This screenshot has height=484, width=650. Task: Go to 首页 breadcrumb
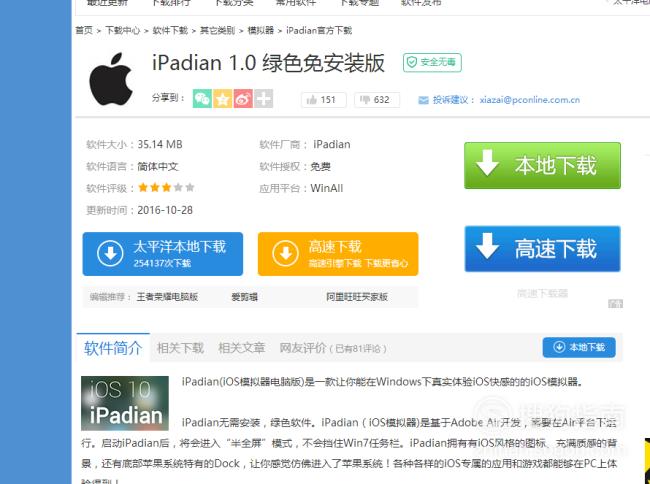click(x=84, y=30)
